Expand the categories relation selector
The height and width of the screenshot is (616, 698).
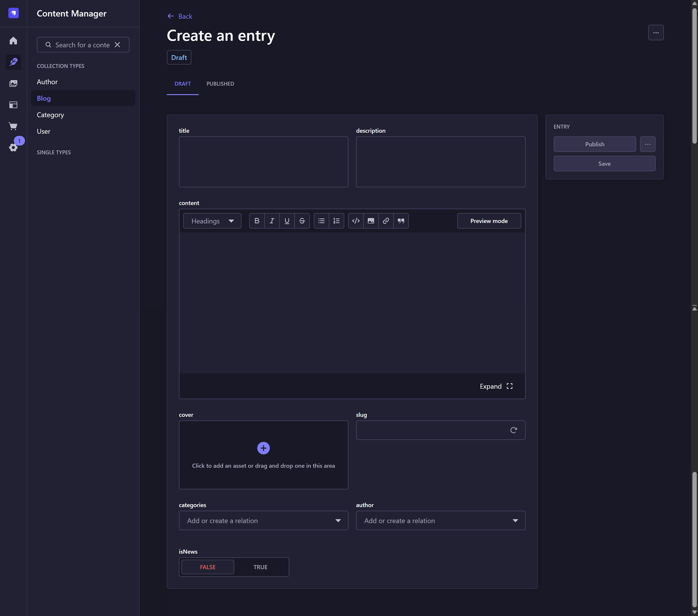click(x=338, y=520)
